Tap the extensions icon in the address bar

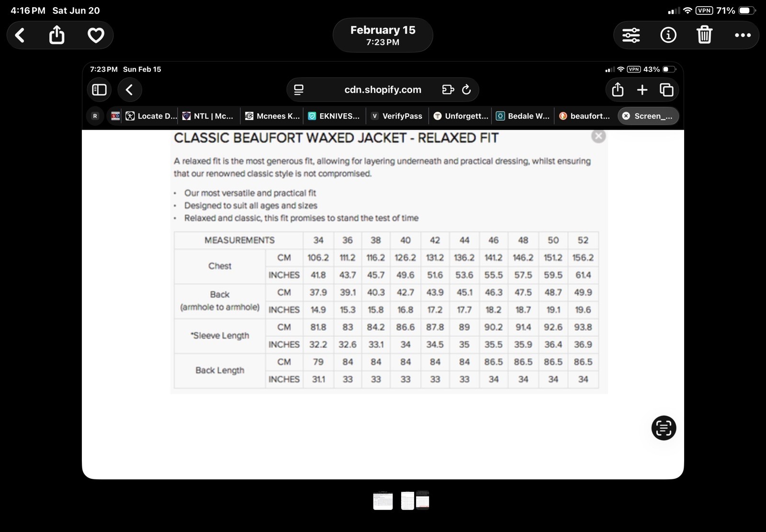448,90
